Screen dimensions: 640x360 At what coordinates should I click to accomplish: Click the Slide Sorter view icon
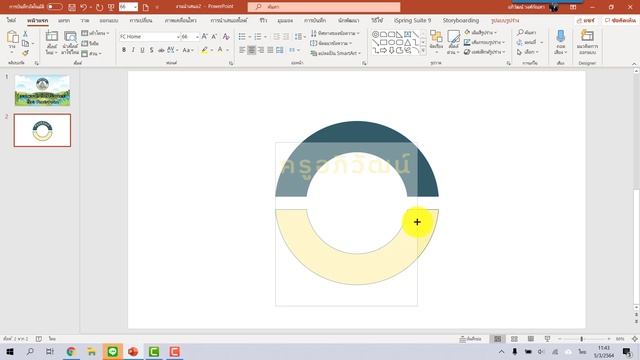514,339
